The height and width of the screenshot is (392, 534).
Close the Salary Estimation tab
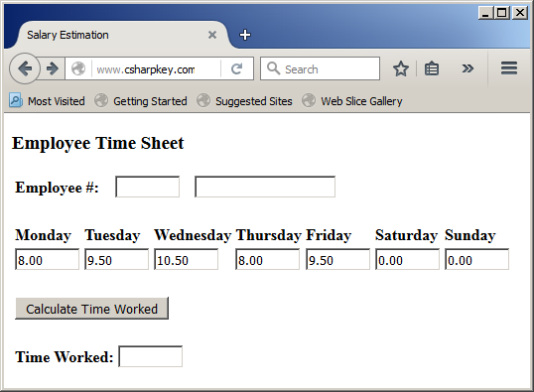tap(212, 35)
